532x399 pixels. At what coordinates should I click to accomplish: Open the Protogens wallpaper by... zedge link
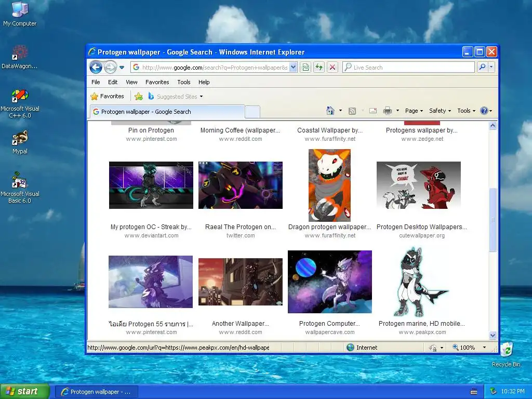click(422, 130)
